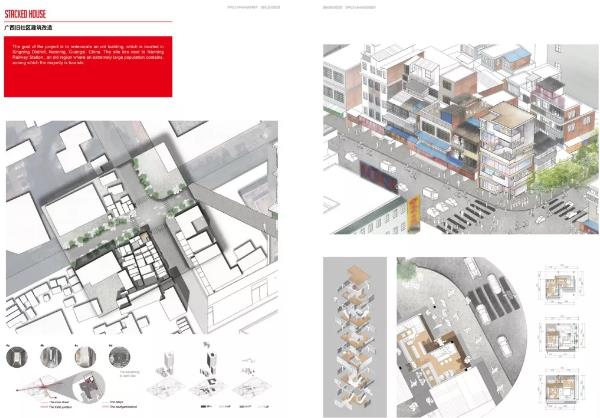Image resolution: width=600 pixels, height=418 pixels.
Task: Click the second circular diagram icon
Action: 52,356
